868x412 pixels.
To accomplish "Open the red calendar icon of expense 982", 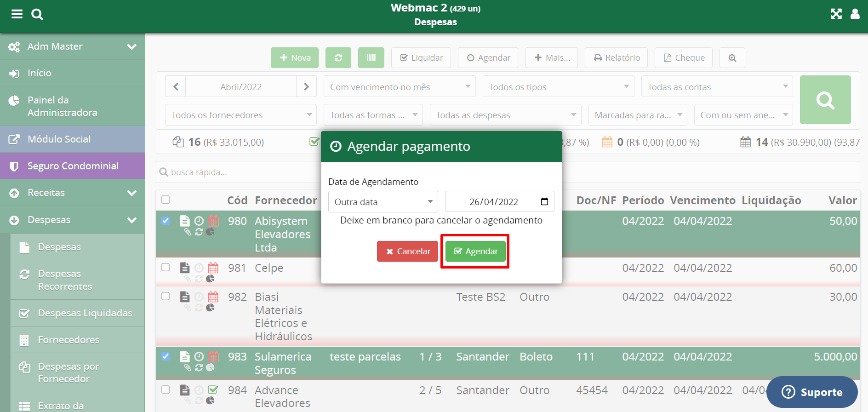I will [213, 297].
